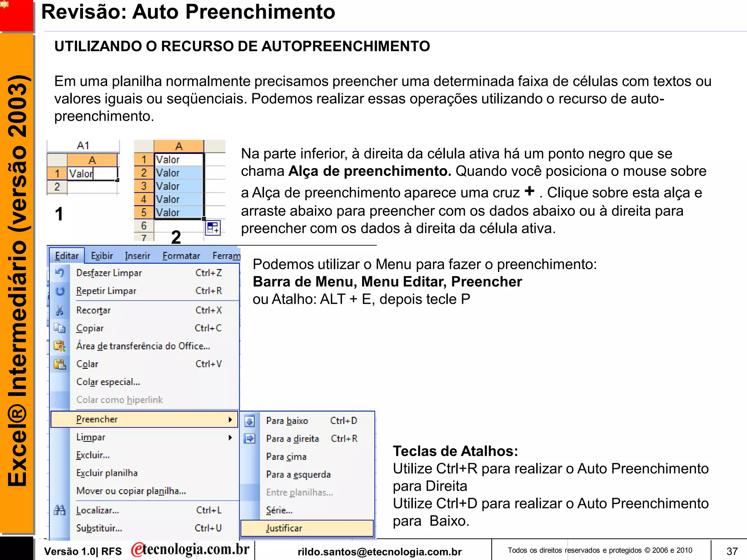
Task: Select Recortar in the menu
Action: (144, 310)
